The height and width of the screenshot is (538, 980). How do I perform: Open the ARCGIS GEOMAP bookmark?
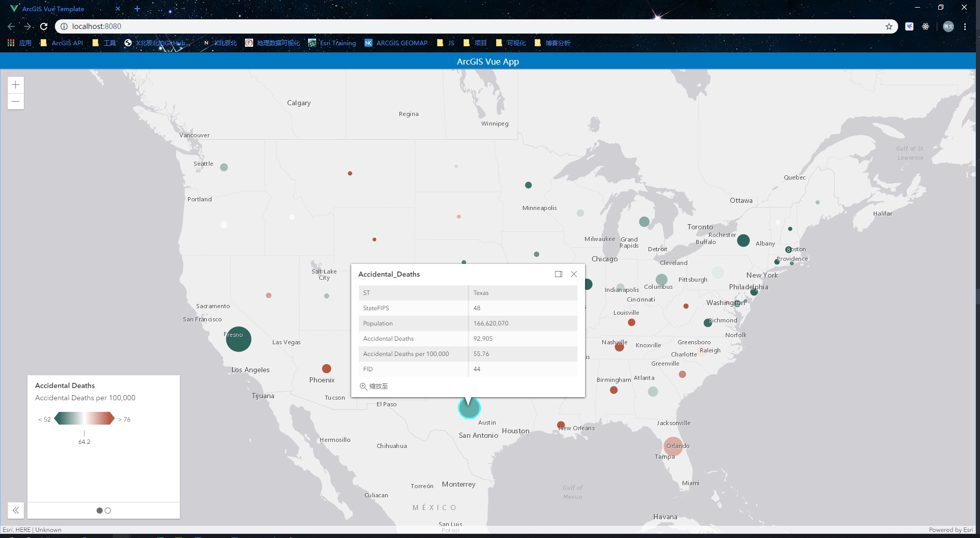[x=396, y=43]
